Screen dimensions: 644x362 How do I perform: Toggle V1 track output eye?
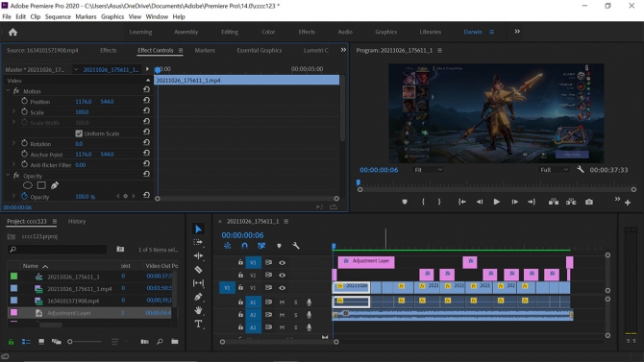point(282,288)
